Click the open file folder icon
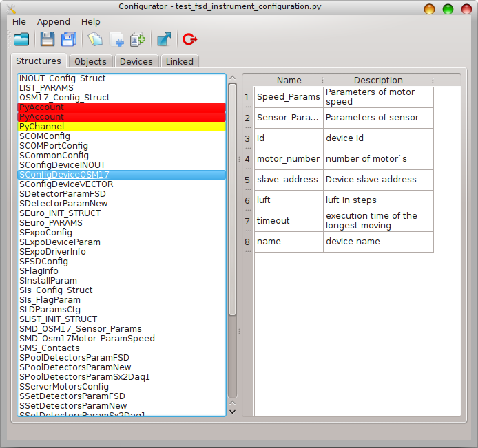This screenshot has height=448, width=478. [x=21, y=39]
